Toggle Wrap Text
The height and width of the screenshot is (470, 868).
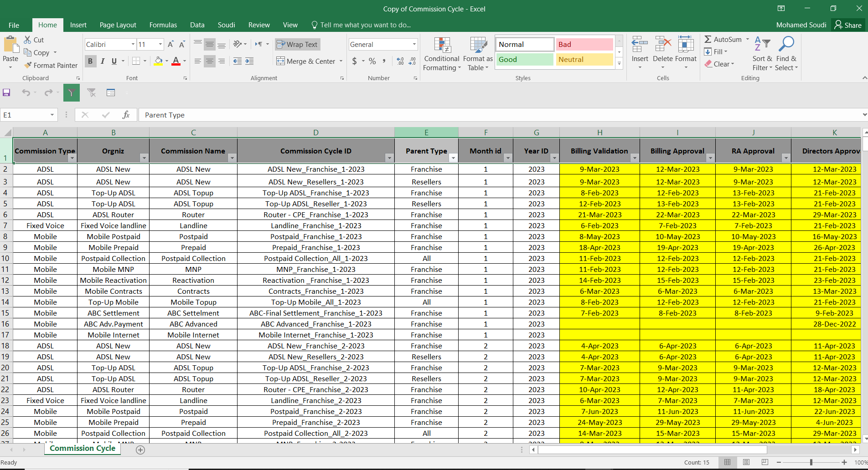point(297,44)
